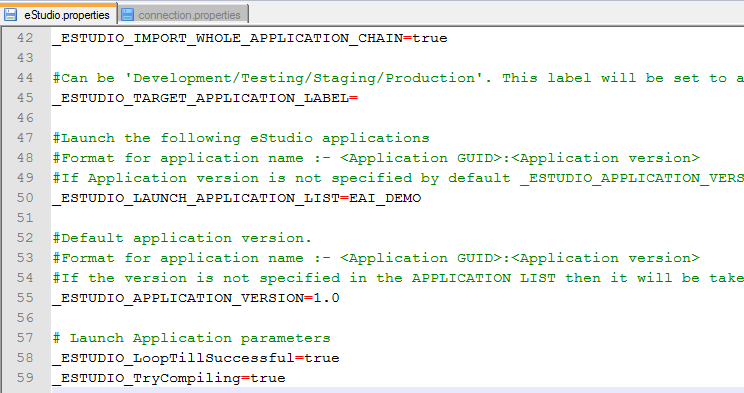Click the EAI_DEMO value on line 50
Screen dimensions: 744x393
pos(385,198)
